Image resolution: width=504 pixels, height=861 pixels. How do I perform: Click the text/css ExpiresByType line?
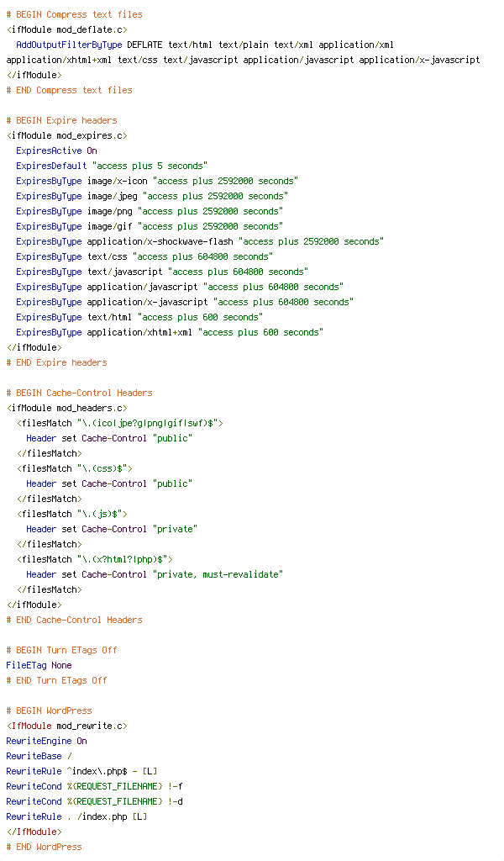tap(144, 256)
